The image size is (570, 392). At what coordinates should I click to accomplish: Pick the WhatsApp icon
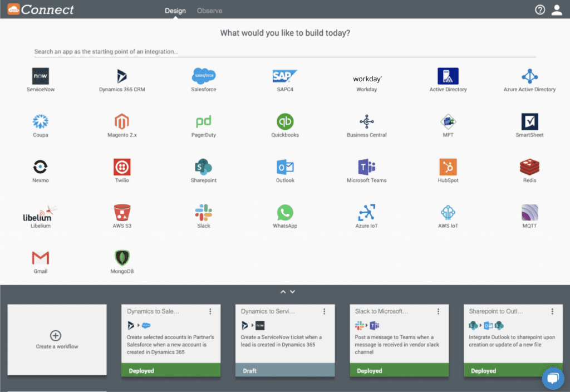pos(285,212)
